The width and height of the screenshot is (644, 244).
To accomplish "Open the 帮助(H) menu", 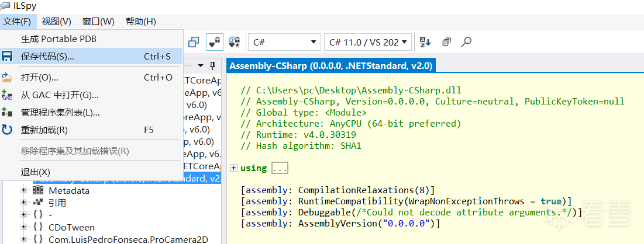I will pyautogui.click(x=141, y=22).
